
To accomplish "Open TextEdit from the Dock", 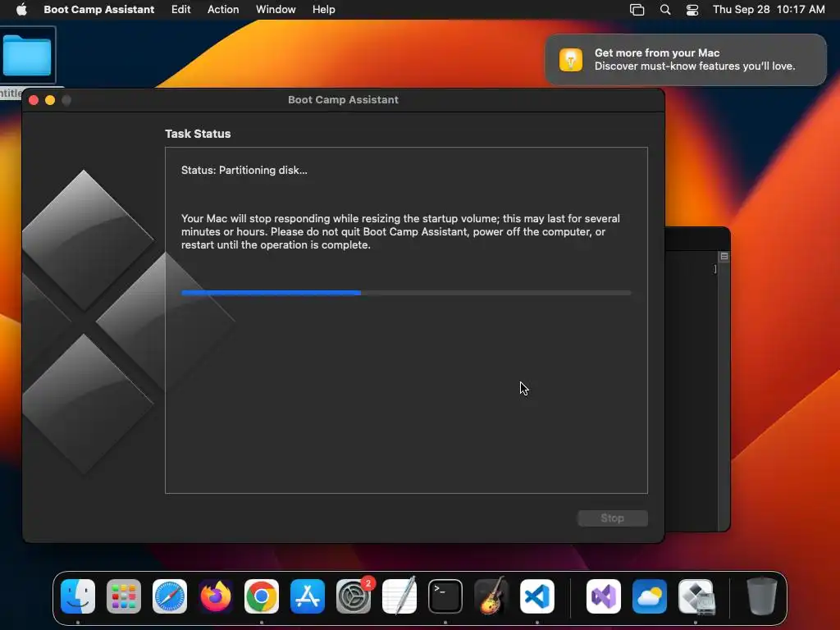I will [x=399, y=596].
